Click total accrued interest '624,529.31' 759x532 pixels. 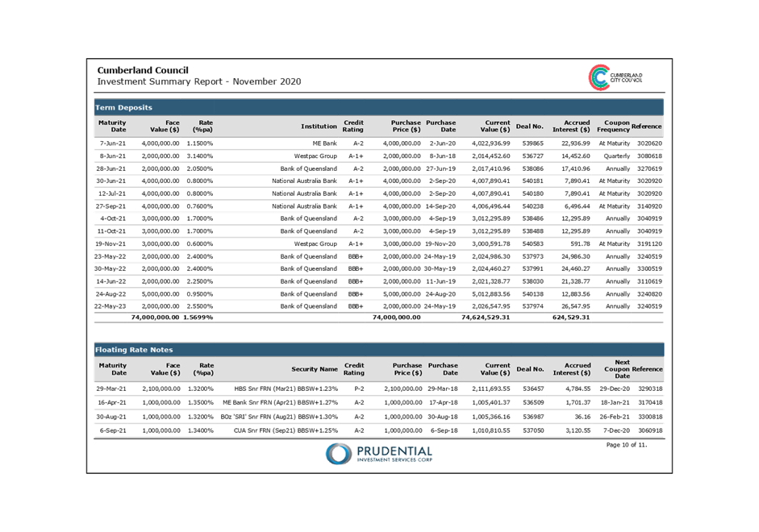(x=571, y=318)
